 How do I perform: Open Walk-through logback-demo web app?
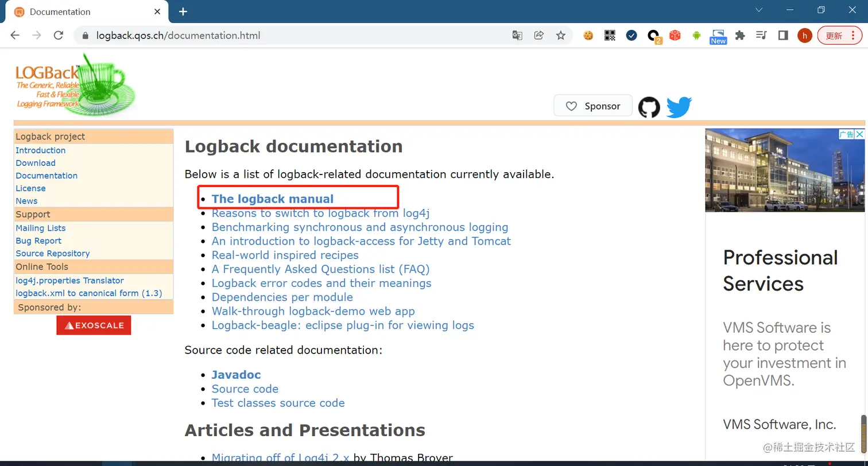(313, 311)
